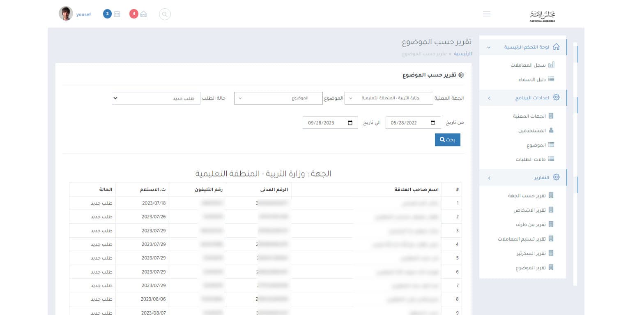644x315 pixels.
Task: Click the hamburger menu icon in the header
Action: (x=487, y=14)
